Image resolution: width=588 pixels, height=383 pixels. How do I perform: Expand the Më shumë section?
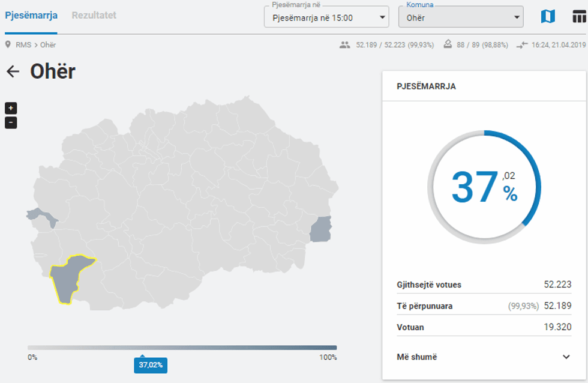coord(484,357)
